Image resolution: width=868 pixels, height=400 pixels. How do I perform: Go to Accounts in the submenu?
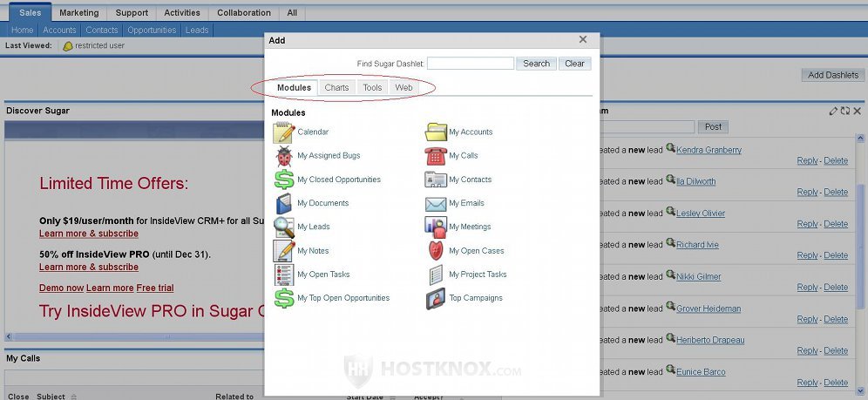pyautogui.click(x=59, y=31)
